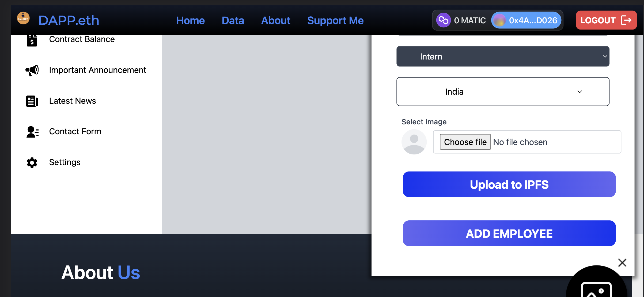The height and width of the screenshot is (297, 644).
Task: Click the profile avatar placeholder image
Action: click(x=414, y=142)
